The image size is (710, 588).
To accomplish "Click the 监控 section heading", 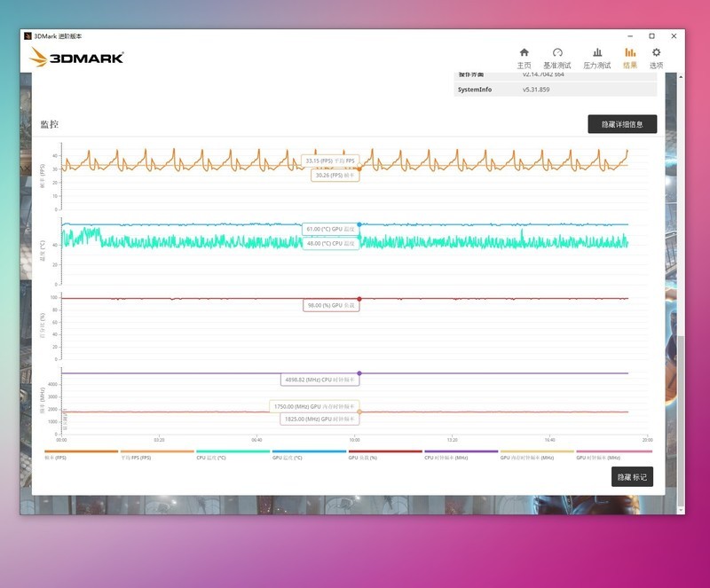I will pyautogui.click(x=50, y=124).
